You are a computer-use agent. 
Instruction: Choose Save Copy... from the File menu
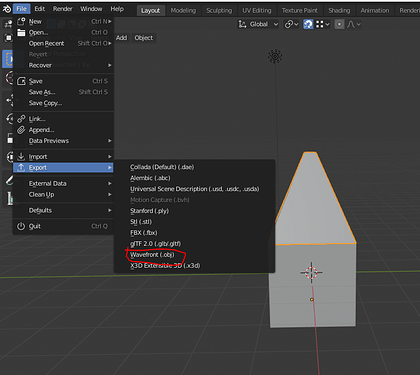tap(63, 103)
